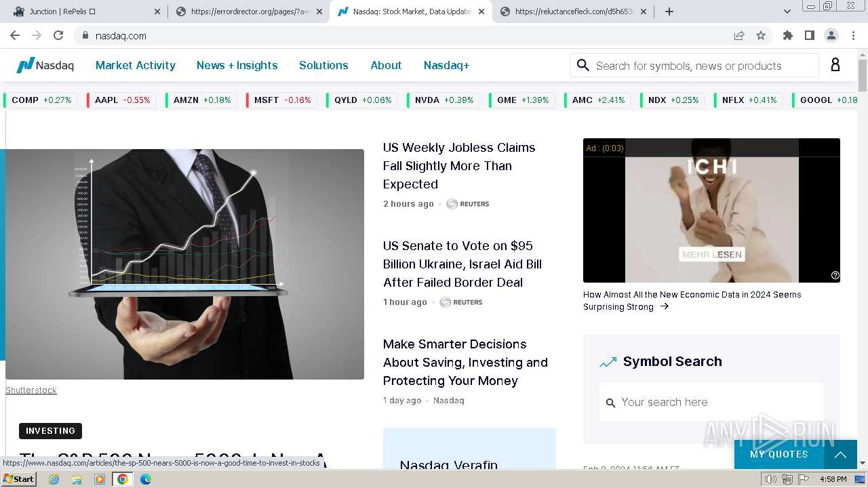
Task: Open the New Economic Data in 2024 link
Action: [692, 300]
